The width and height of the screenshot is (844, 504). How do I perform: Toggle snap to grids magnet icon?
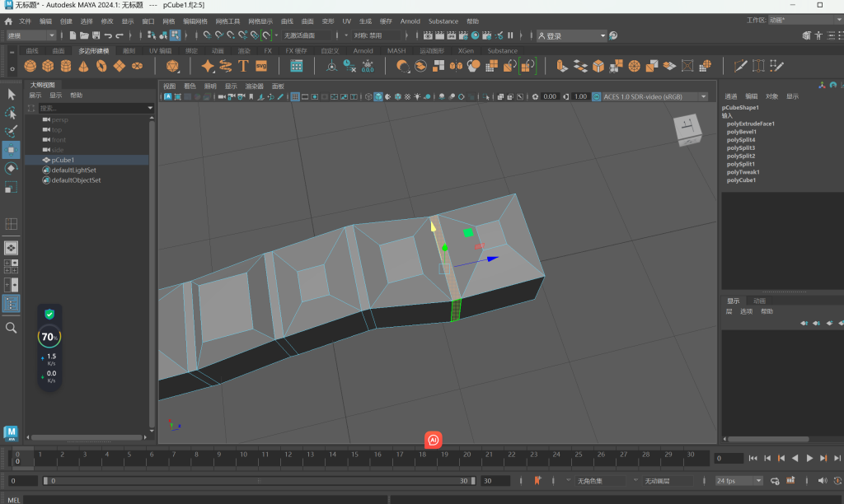pyautogui.click(x=207, y=35)
